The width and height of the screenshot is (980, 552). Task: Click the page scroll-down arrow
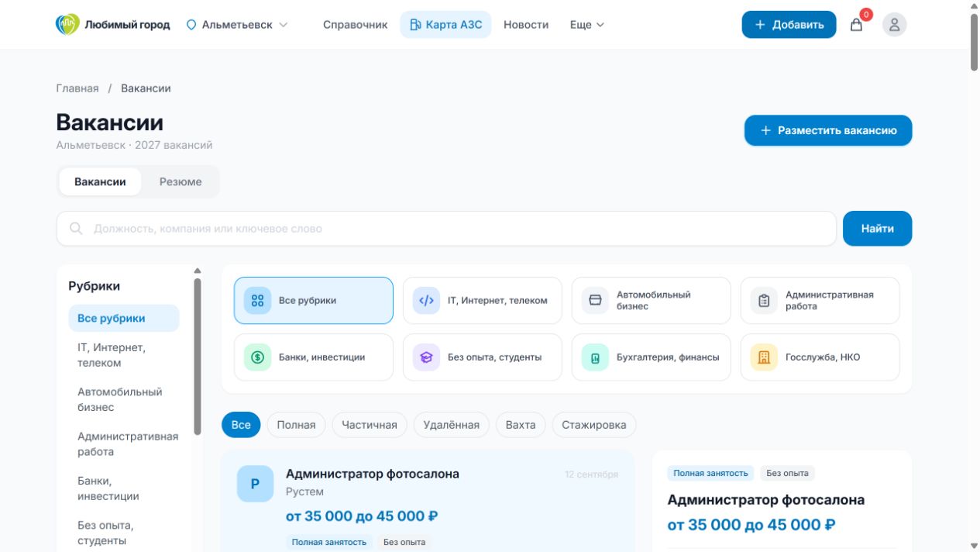(x=974, y=546)
